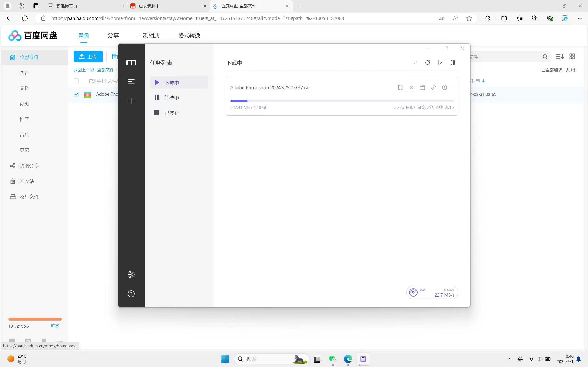Switch to 已安装脚本 browser tab

(x=168, y=6)
